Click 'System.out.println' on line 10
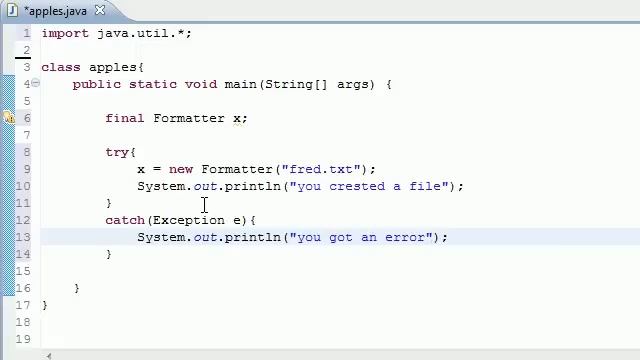640x360 pixels. (x=209, y=186)
